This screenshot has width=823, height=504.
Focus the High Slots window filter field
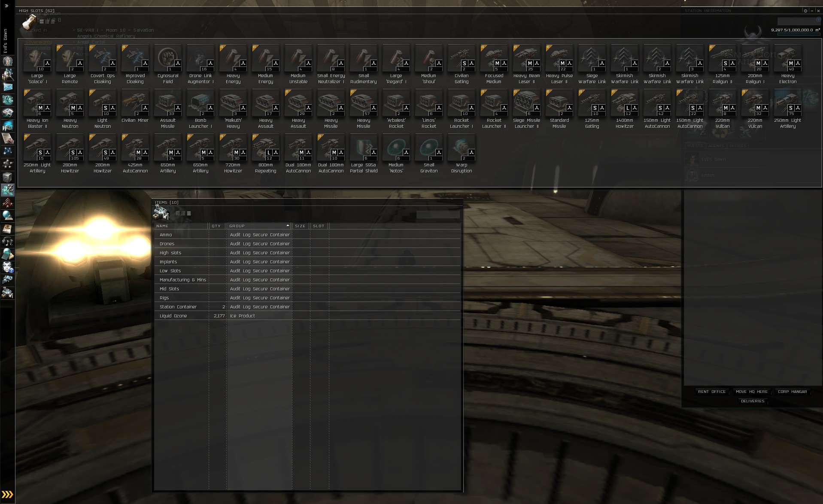799,21
